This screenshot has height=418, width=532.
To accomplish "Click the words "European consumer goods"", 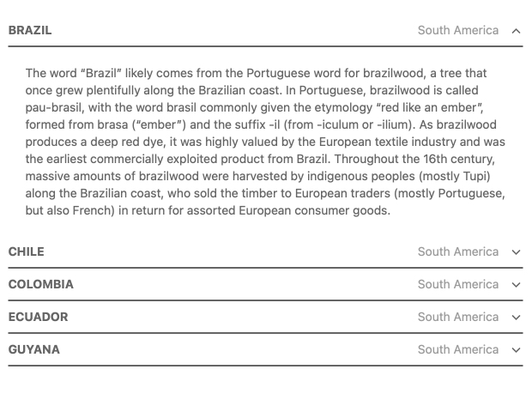I will pyautogui.click(x=314, y=210).
